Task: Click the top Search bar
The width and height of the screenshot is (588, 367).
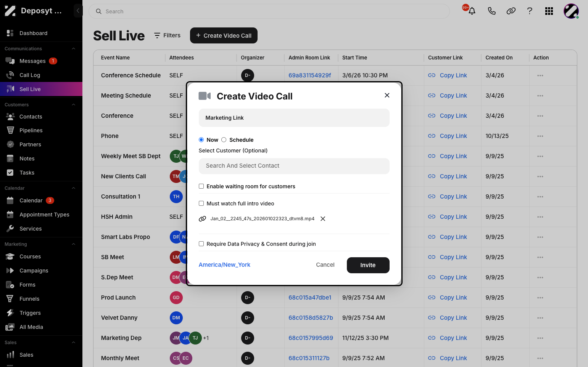Action: pyautogui.click(x=269, y=11)
